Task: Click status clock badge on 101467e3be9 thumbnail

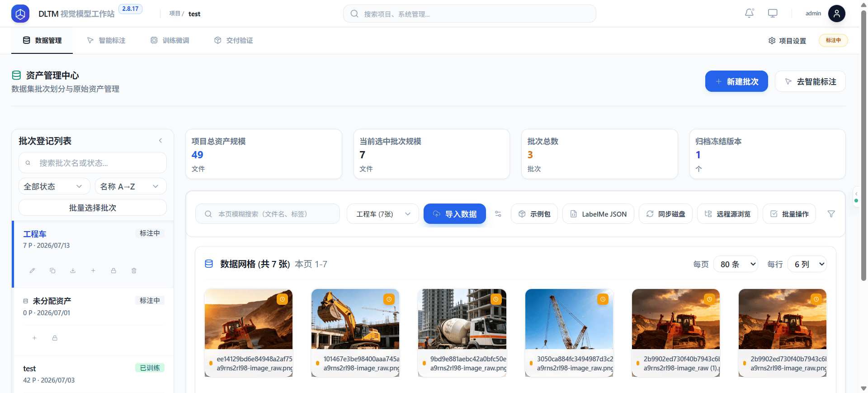Action: click(389, 299)
